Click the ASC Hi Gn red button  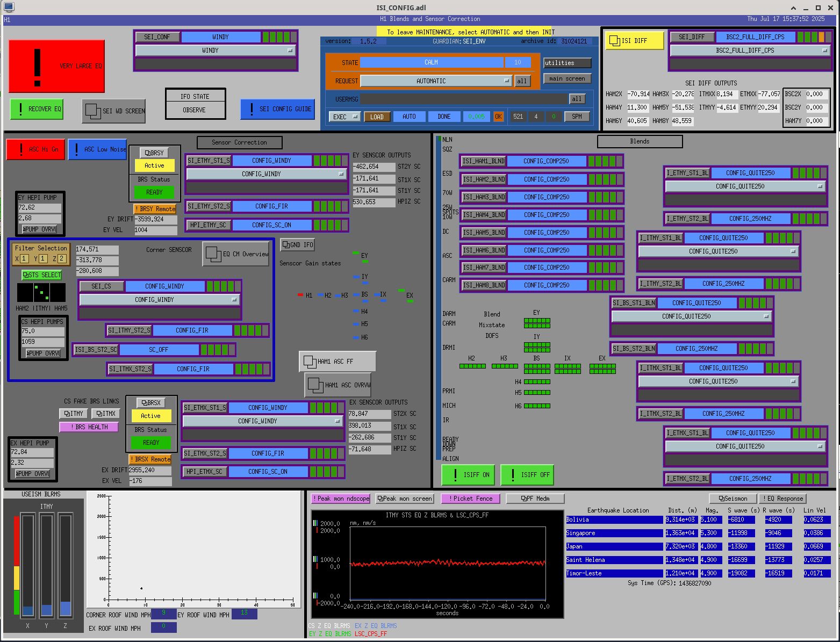[36, 149]
